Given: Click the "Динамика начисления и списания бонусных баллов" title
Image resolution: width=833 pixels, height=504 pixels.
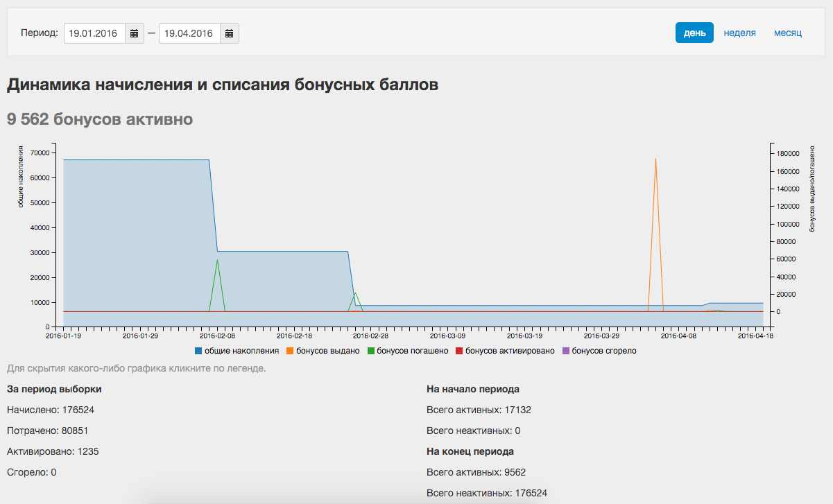Looking at the screenshot, I should point(223,85).
